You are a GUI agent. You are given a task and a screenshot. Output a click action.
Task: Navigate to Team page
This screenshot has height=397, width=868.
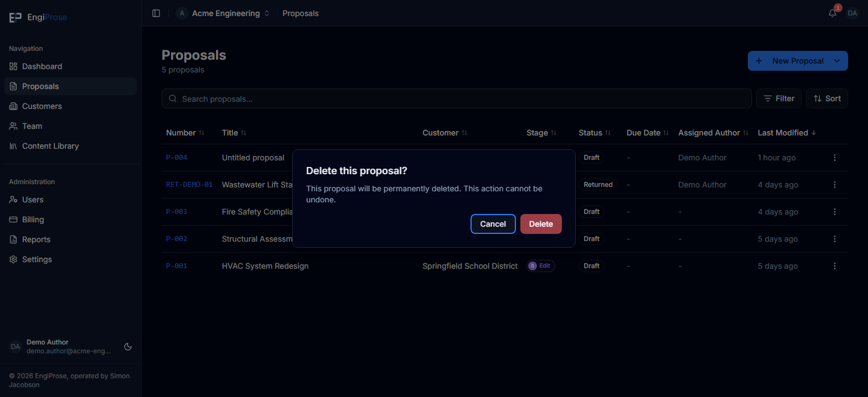70,126
